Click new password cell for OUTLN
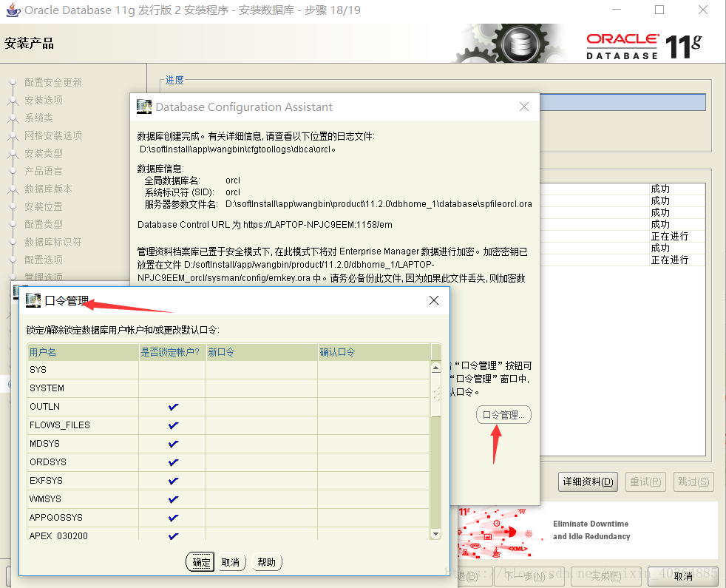Image resolution: width=726 pixels, height=588 pixels. (x=262, y=407)
